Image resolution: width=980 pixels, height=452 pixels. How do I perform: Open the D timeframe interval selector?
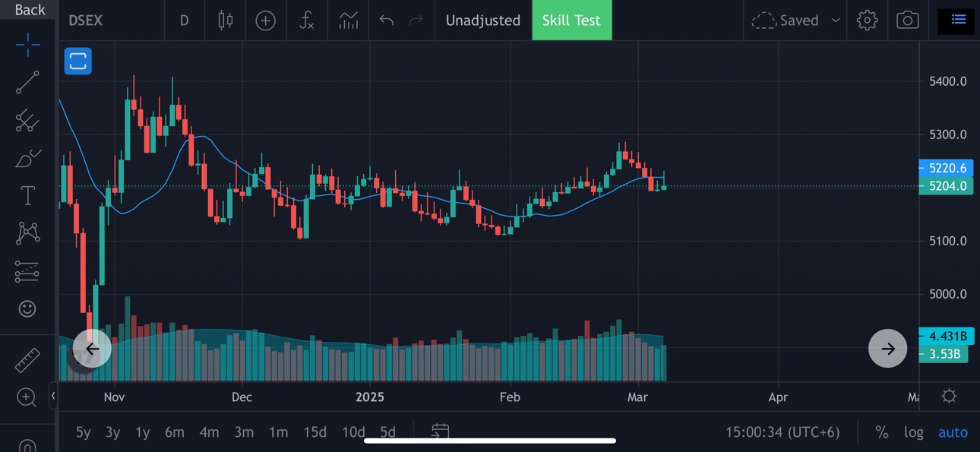(184, 21)
